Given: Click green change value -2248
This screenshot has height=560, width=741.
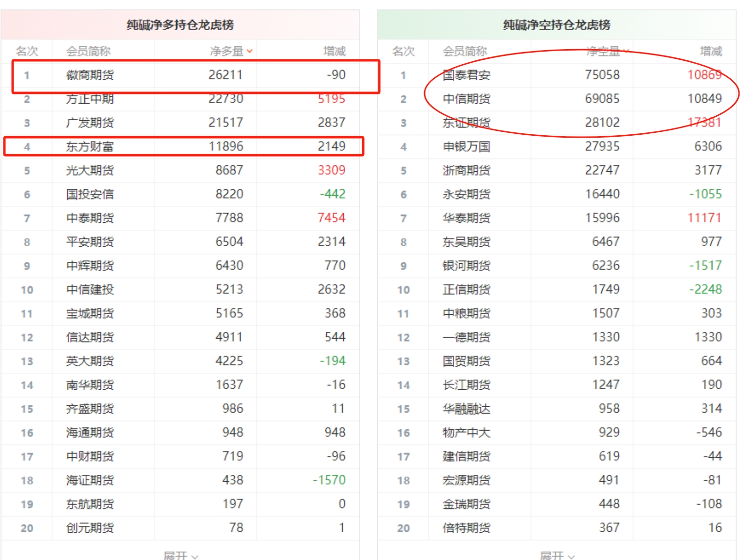Looking at the screenshot, I should (x=705, y=289).
